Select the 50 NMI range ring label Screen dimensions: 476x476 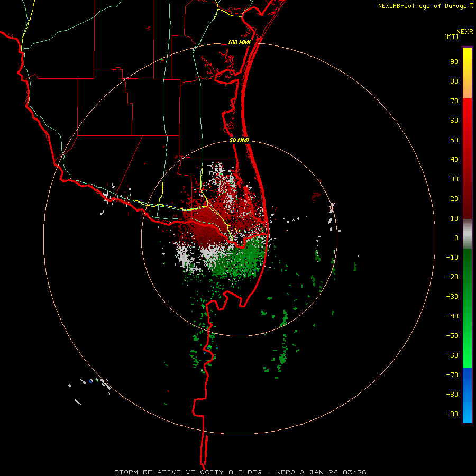(x=239, y=140)
